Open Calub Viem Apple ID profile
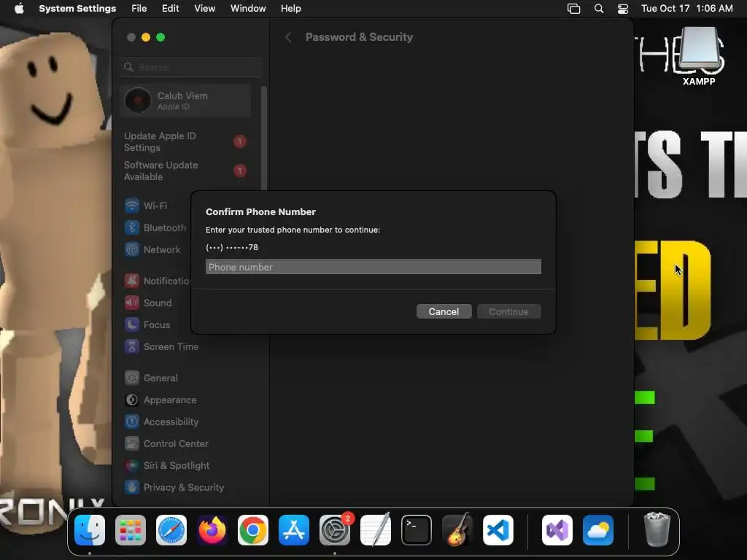The height and width of the screenshot is (560, 747). pos(186,101)
